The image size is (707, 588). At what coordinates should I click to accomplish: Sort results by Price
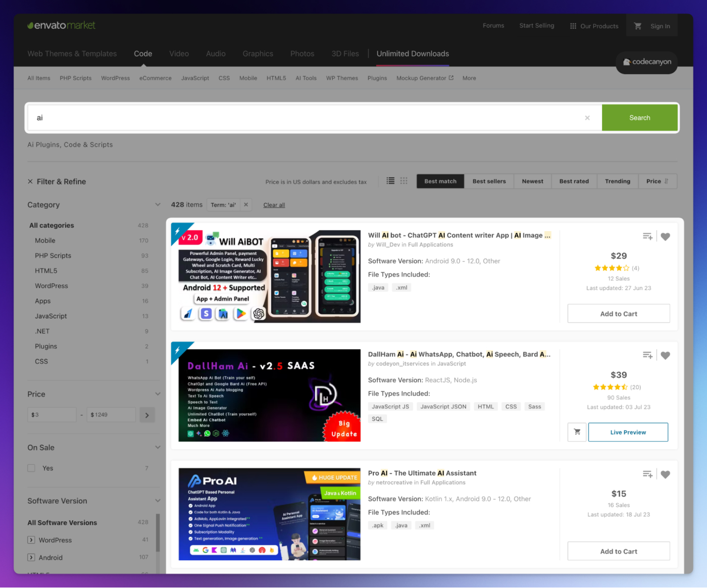(658, 181)
